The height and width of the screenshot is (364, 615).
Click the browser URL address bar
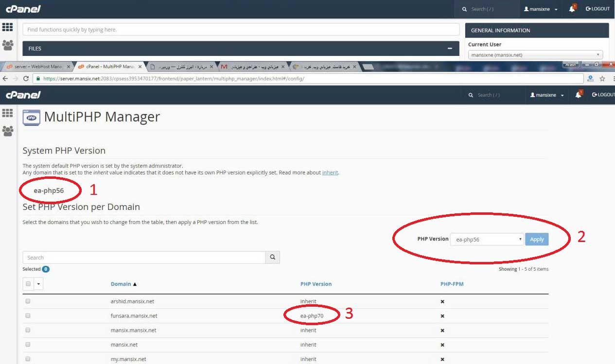coord(308,78)
